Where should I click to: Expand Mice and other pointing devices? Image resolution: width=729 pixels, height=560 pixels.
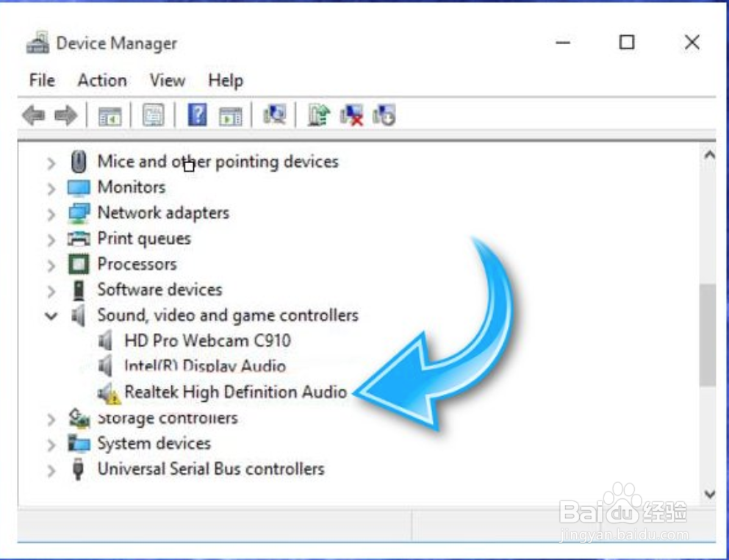[x=51, y=163]
